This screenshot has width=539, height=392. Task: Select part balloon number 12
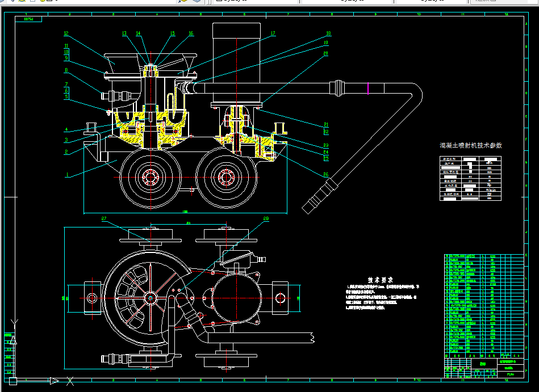tap(66, 33)
